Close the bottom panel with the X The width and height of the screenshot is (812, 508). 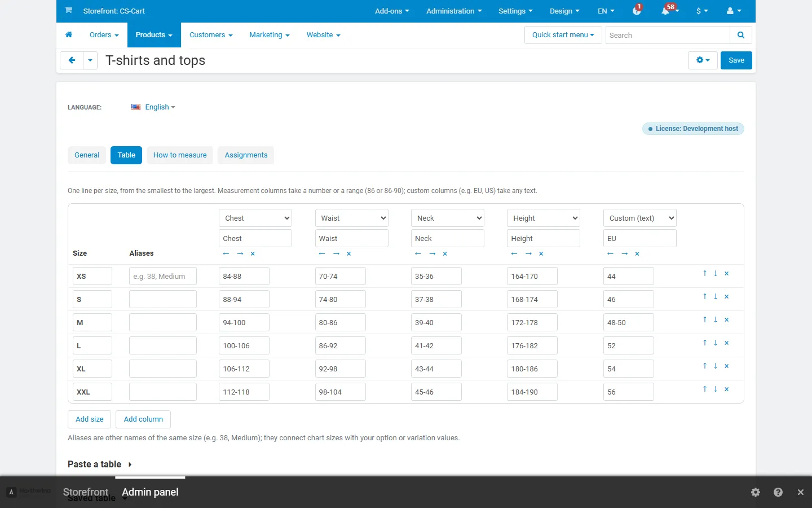pos(801,492)
